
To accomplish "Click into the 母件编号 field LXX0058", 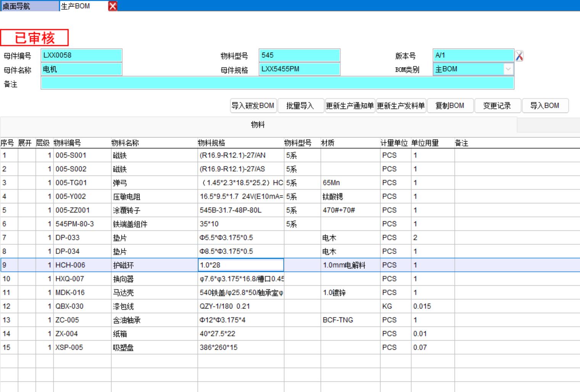I will pos(81,55).
